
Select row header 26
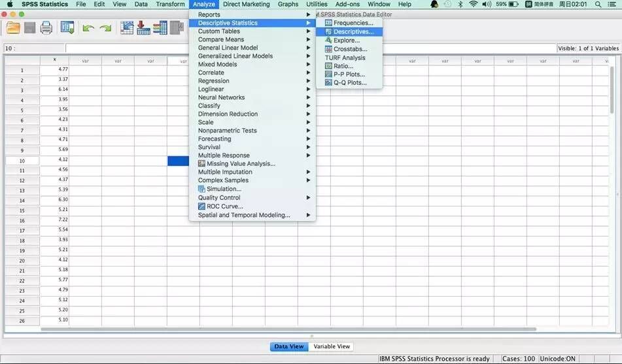[22, 321]
